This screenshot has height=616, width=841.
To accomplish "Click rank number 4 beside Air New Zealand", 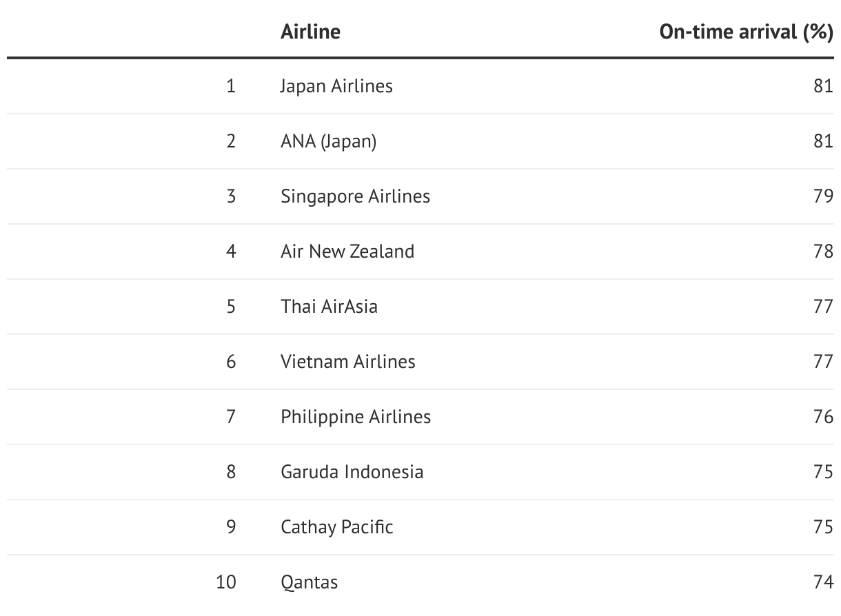I will coord(230,251).
